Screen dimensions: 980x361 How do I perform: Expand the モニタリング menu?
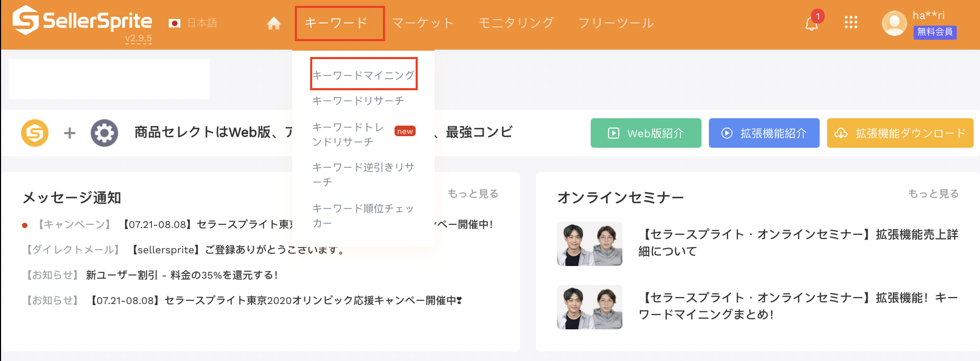516,23
